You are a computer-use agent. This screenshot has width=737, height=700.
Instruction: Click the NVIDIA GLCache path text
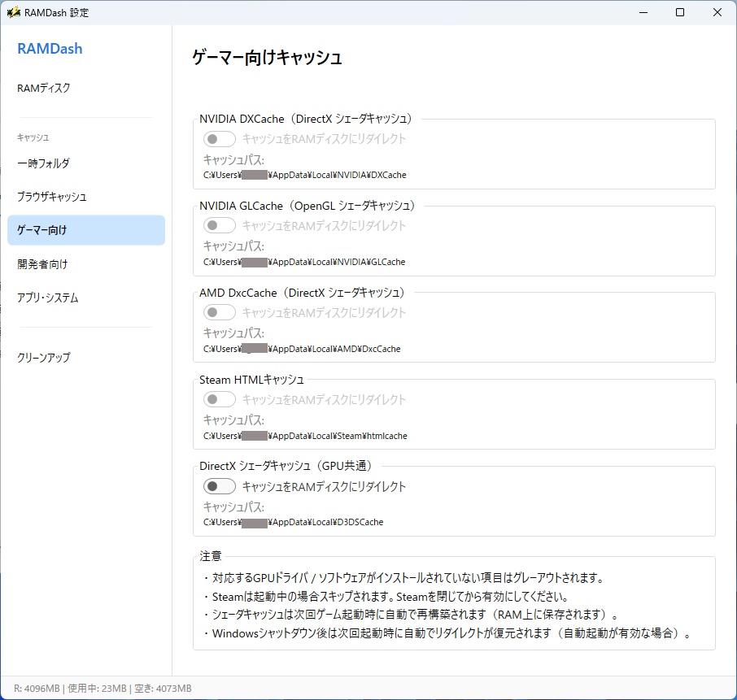(x=304, y=262)
